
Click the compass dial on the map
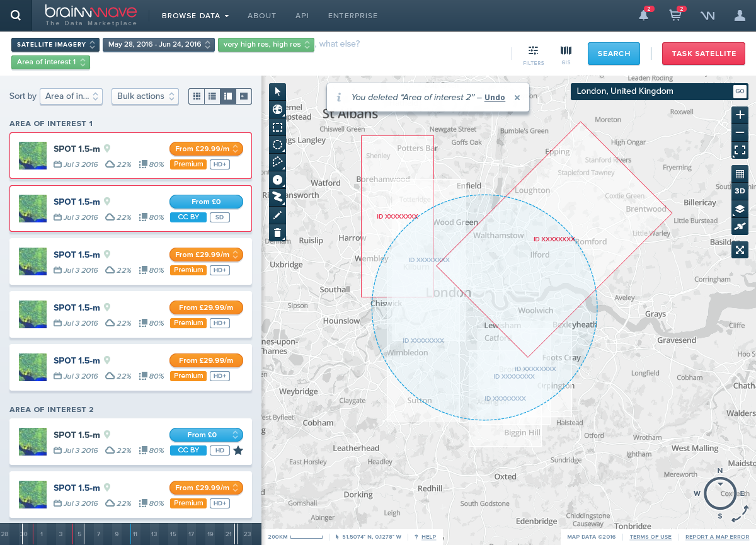(x=720, y=494)
